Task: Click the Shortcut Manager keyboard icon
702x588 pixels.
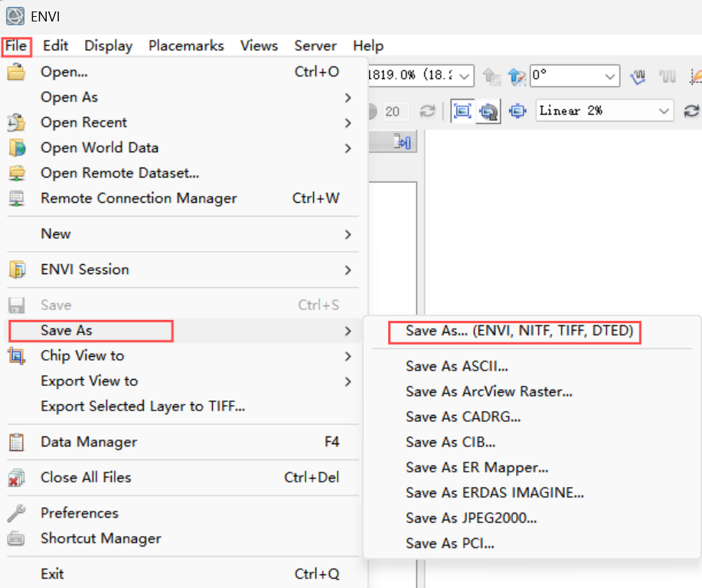Action: click(x=17, y=539)
